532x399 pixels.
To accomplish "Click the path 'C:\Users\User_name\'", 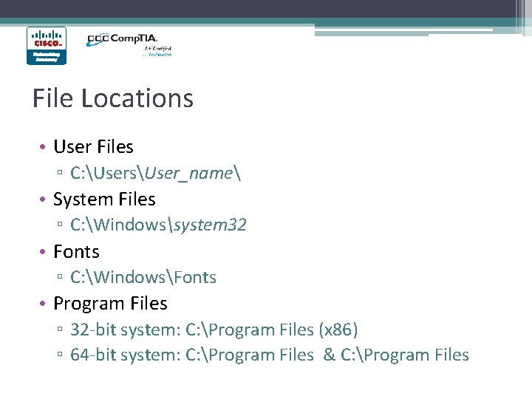I will pyautogui.click(x=155, y=173).
